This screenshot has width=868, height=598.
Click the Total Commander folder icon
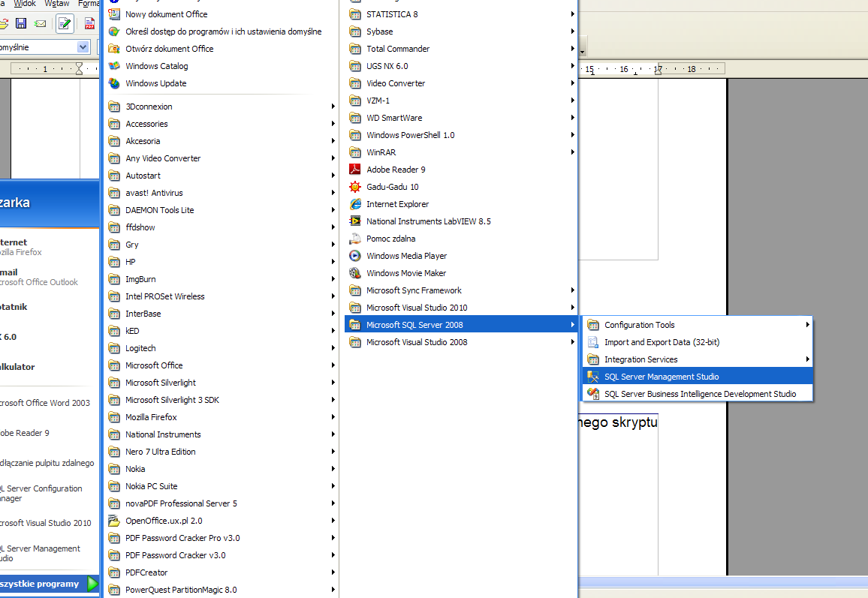[x=355, y=49]
